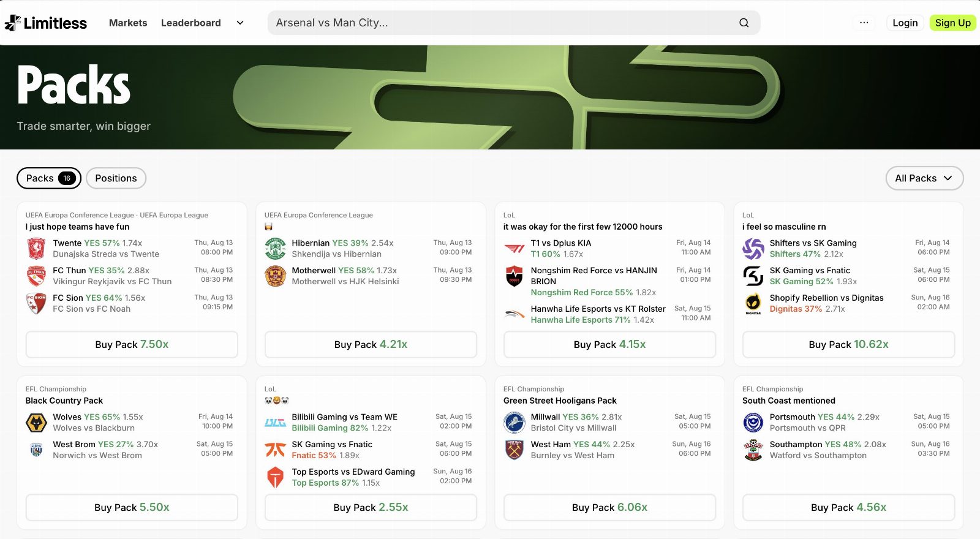
Task: Click the West Ham club crest
Action: (x=514, y=450)
